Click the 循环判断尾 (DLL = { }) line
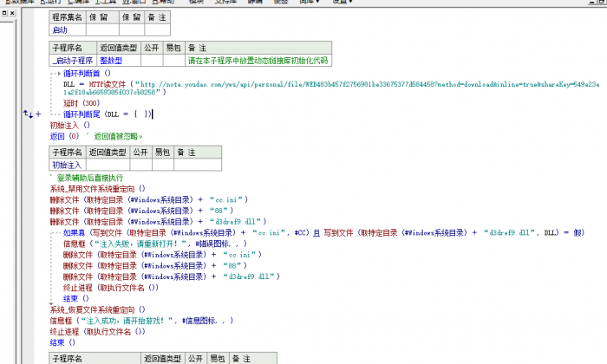Image resolution: width=607 pixels, height=364 pixels. [x=108, y=114]
